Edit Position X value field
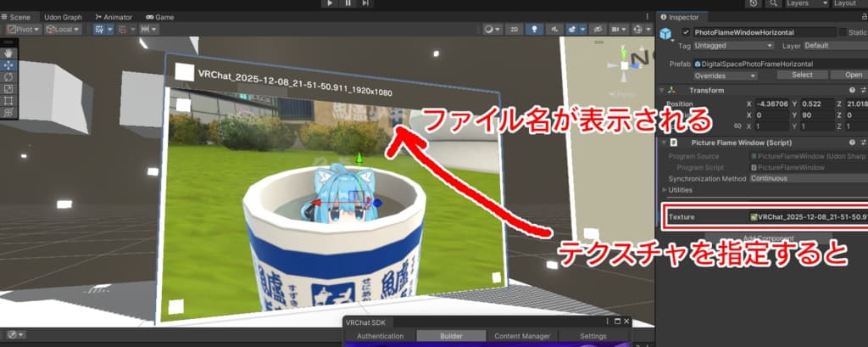Viewport: 868px width, 347px height. click(771, 104)
